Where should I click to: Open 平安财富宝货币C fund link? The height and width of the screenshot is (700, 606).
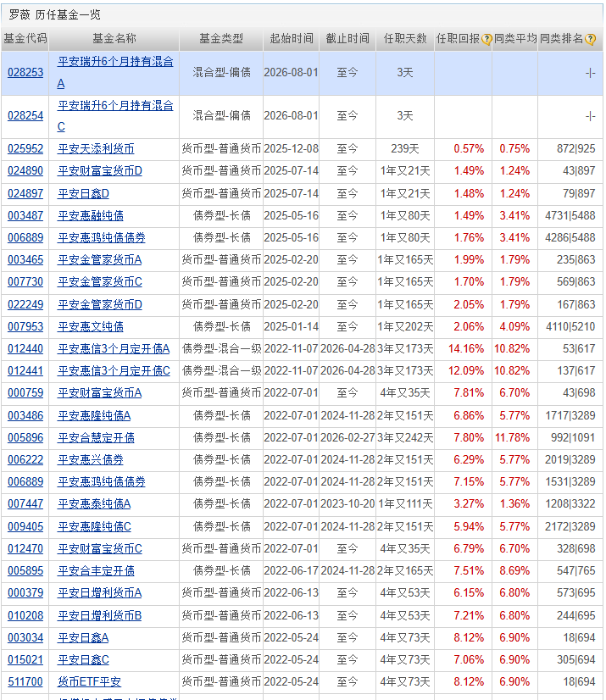[99, 548]
